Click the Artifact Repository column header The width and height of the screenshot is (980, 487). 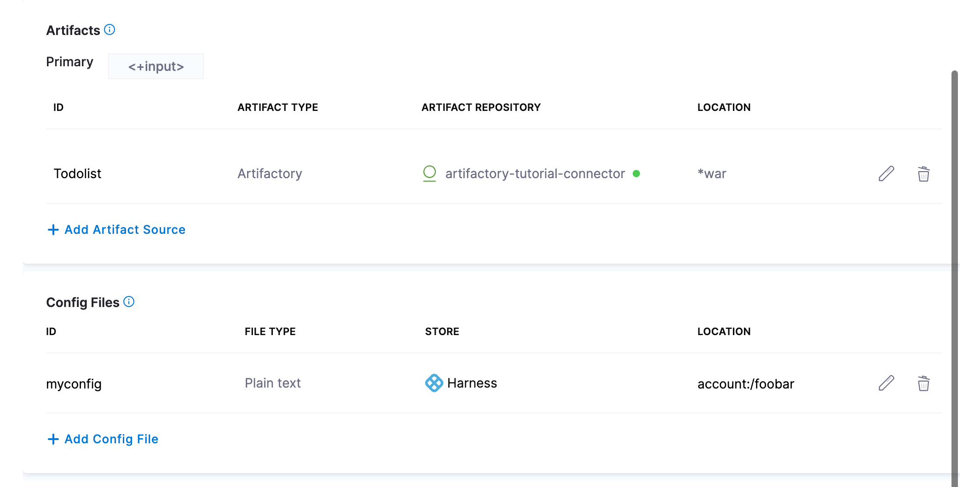click(481, 107)
